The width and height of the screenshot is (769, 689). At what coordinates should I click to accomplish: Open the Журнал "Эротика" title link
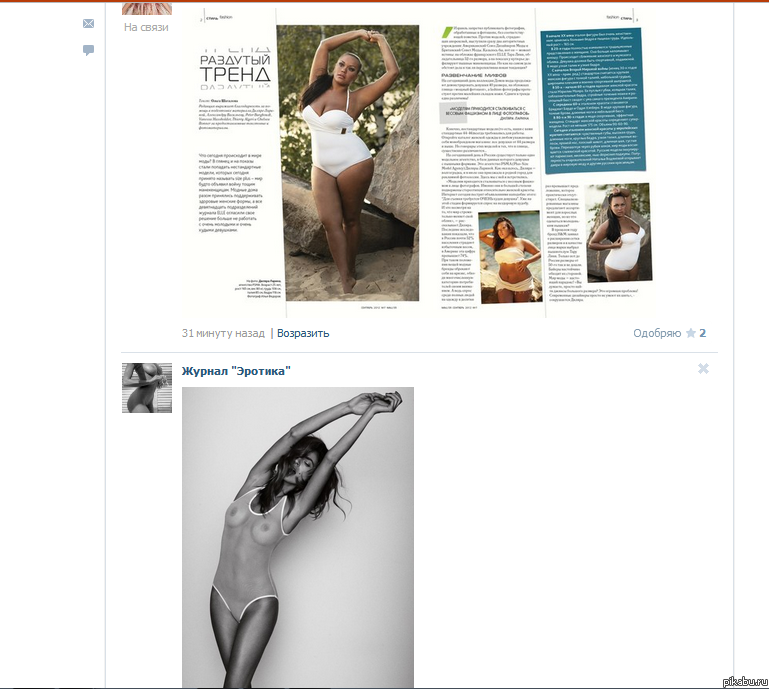(x=236, y=372)
